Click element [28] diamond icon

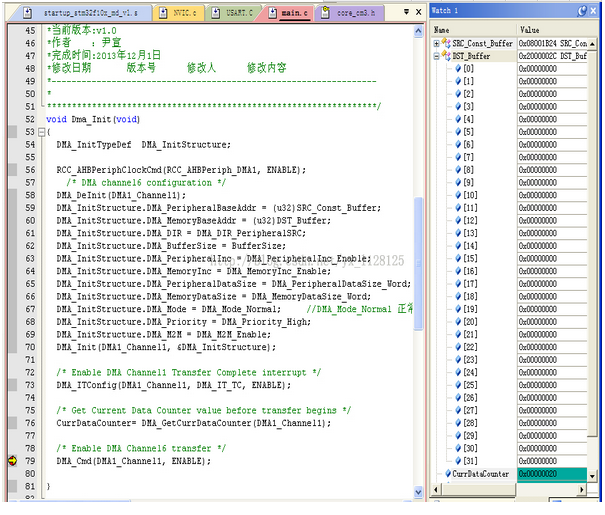coord(458,423)
